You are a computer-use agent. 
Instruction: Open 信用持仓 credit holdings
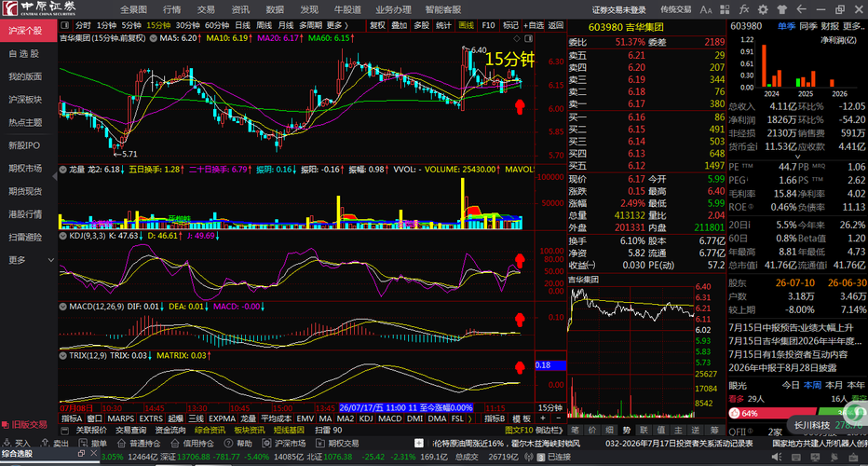click(192, 444)
